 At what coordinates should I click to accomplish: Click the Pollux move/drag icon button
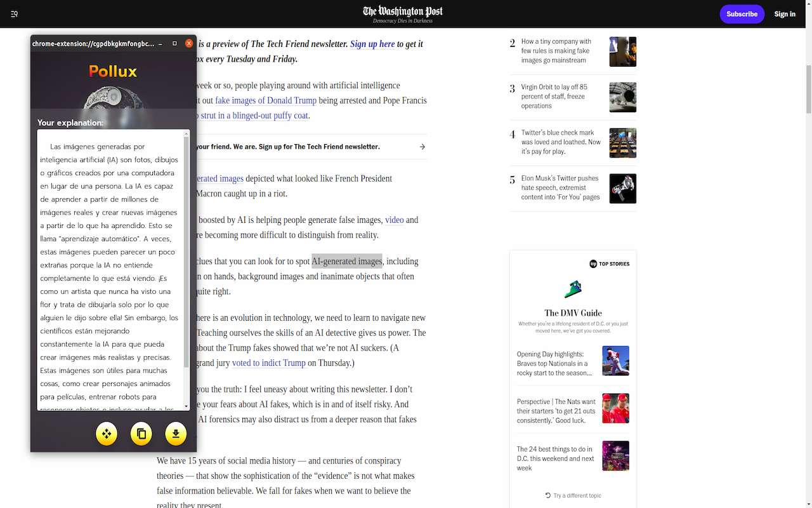(107, 434)
